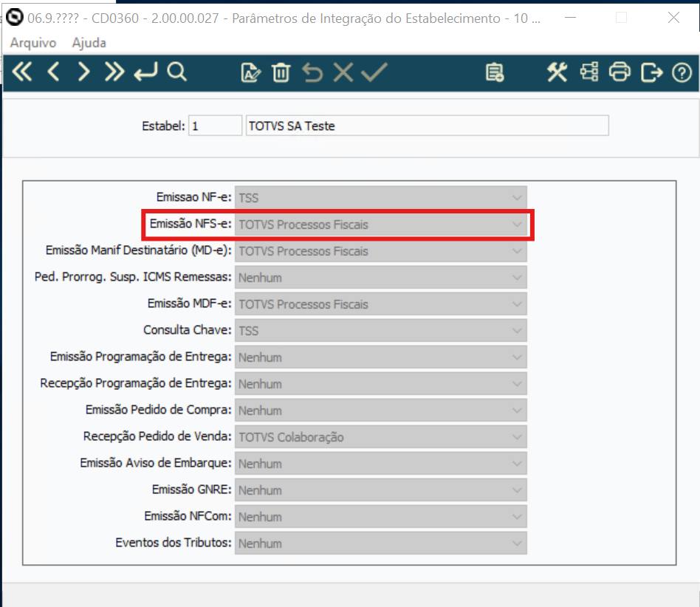Click the exit door icon
This screenshot has width=700, height=607.
pos(651,73)
